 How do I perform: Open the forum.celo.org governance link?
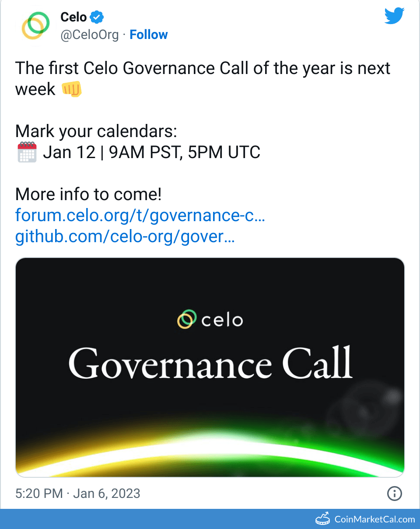[140, 215]
